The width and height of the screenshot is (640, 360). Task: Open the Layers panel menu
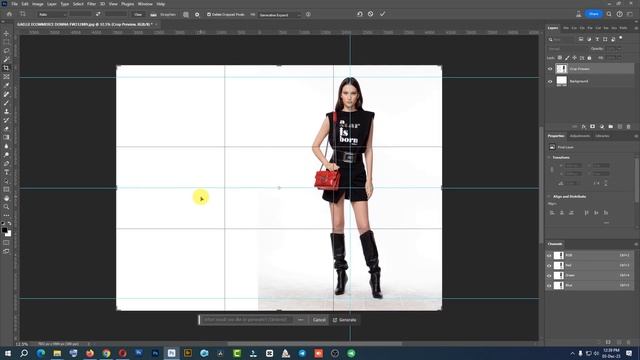pos(636,28)
